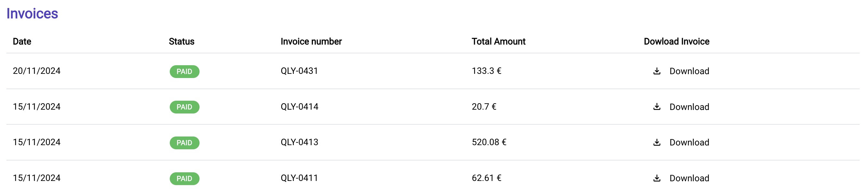Screen dimensions: 868x195
Task: Click the Dowload Invoice column header
Action: click(x=676, y=41)
